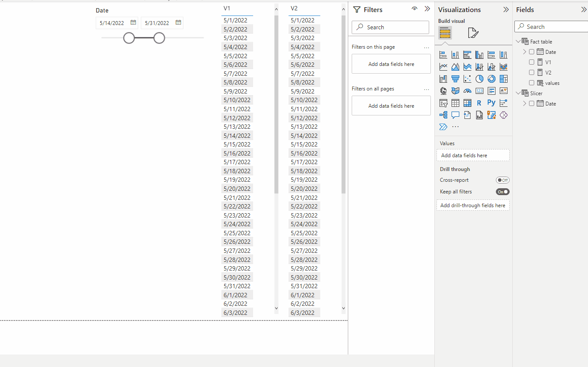588x367 pixels.
Task: Turn off Keep all filters toggle
Action: point(502,192)
